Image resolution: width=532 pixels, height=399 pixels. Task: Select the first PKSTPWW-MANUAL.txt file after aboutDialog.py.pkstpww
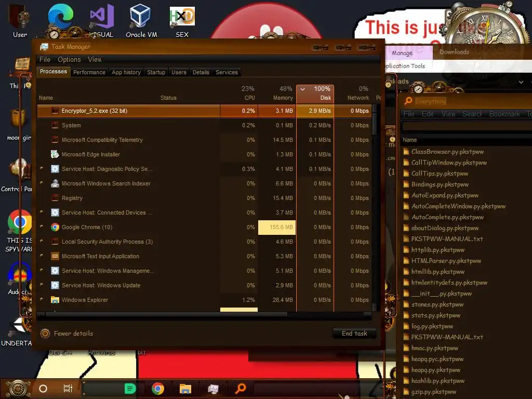[447, 239]
